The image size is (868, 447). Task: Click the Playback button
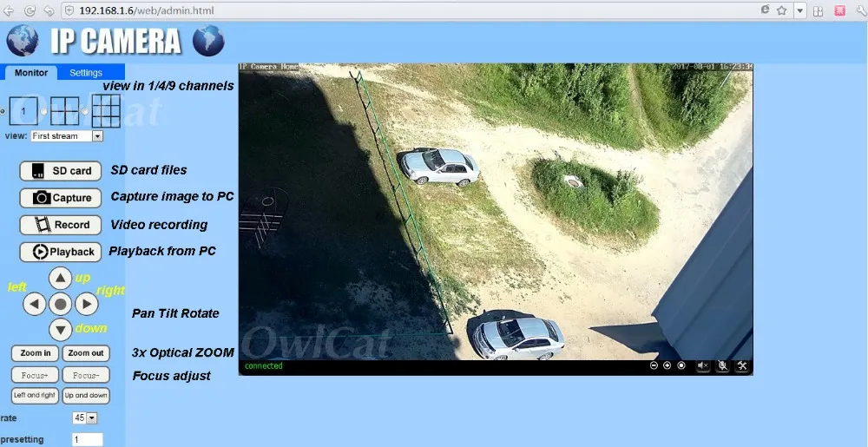61,253
